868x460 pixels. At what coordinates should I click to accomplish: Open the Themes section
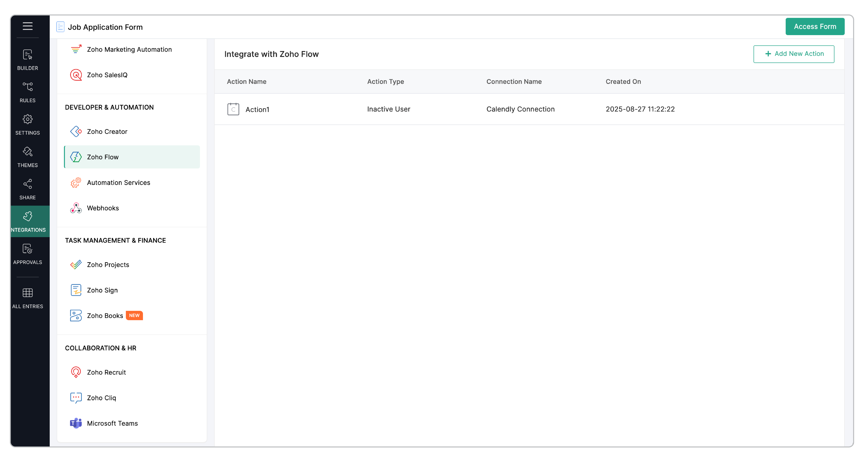click(28, 157)
